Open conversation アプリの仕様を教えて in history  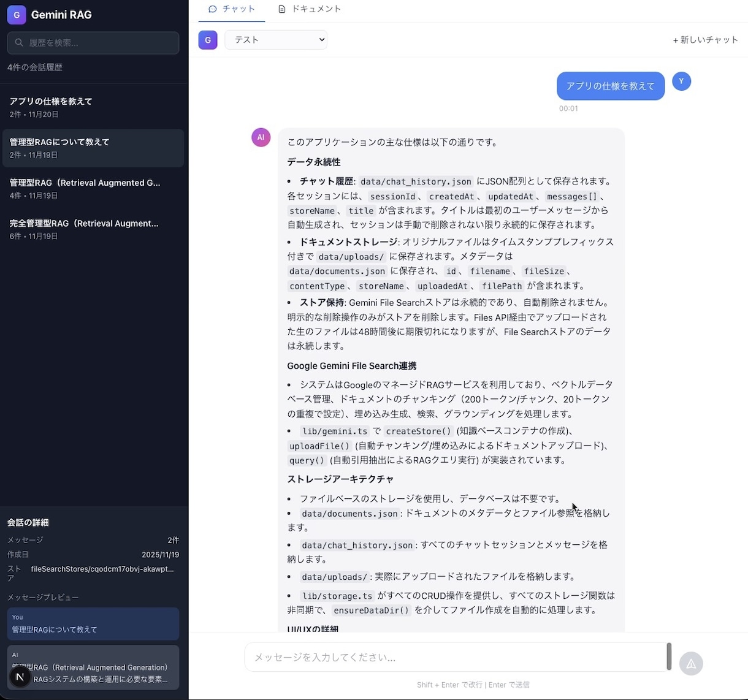93,107
